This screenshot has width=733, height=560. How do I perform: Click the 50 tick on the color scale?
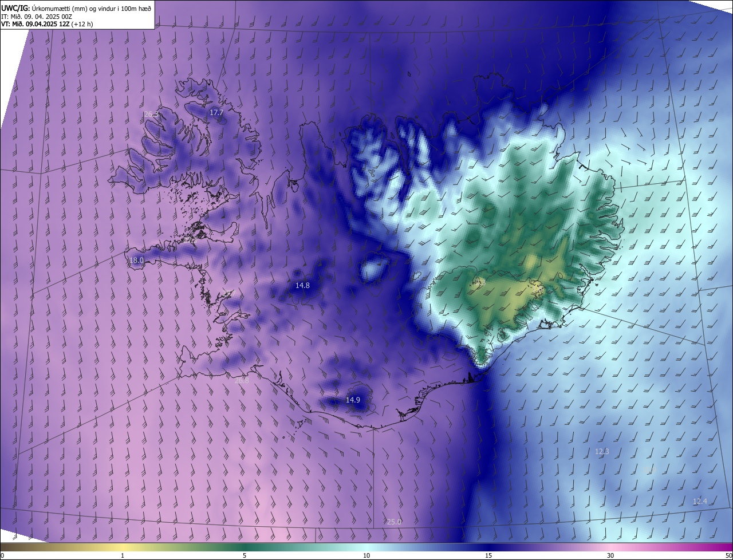(728, 555)
